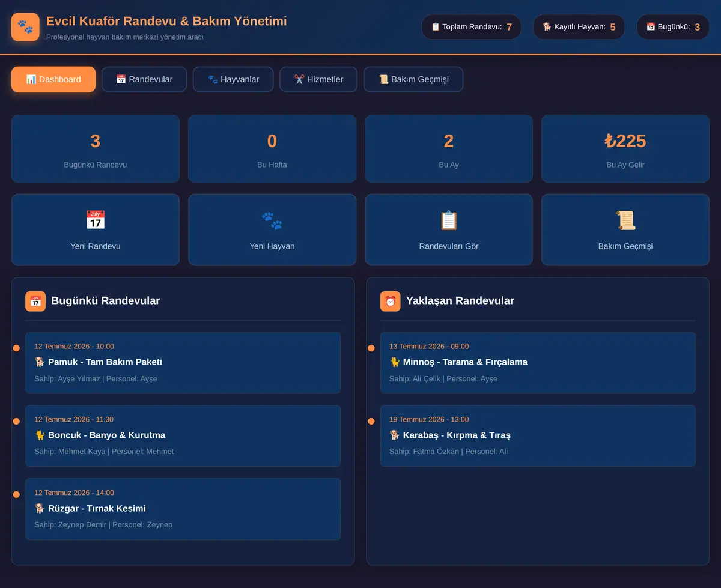The width and height of the screenshot is (721, 588).
Task: Click the clipboard icon in Toplam Randevu badge
Action: (436, 27)
